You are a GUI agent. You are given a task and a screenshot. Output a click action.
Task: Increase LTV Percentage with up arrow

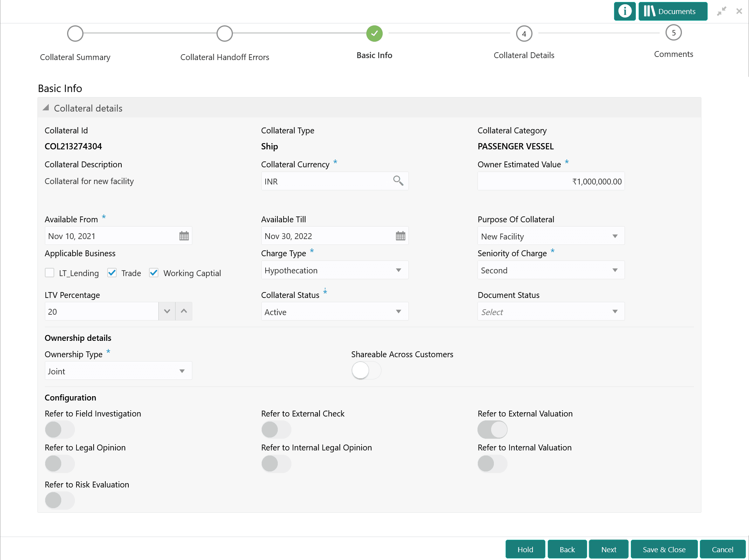click(184, 311)
